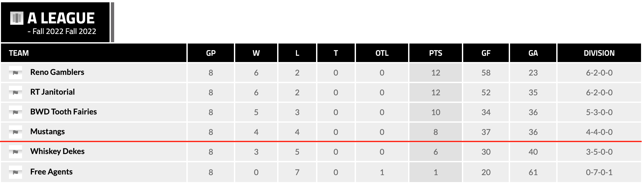Viewport: 644px width, 187px height.
Task: Click the Whiskey Dekes team flag icon
Action: pyautogui.click(x=16, y=152)
